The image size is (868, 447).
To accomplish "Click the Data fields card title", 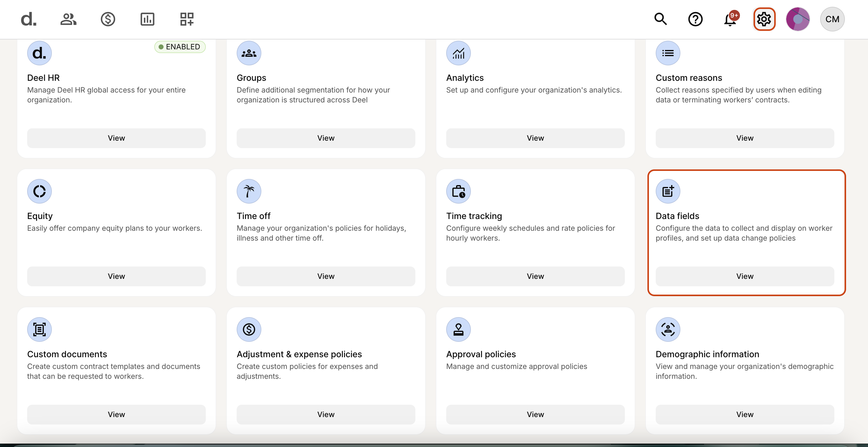I will pyautogui.click(x=677, y=216).
